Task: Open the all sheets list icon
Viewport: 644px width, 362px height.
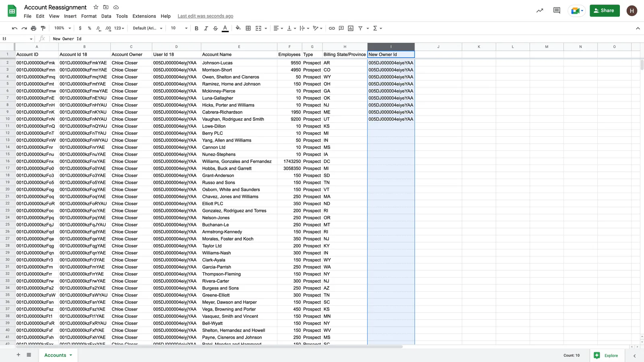Action: click(29, 355)
